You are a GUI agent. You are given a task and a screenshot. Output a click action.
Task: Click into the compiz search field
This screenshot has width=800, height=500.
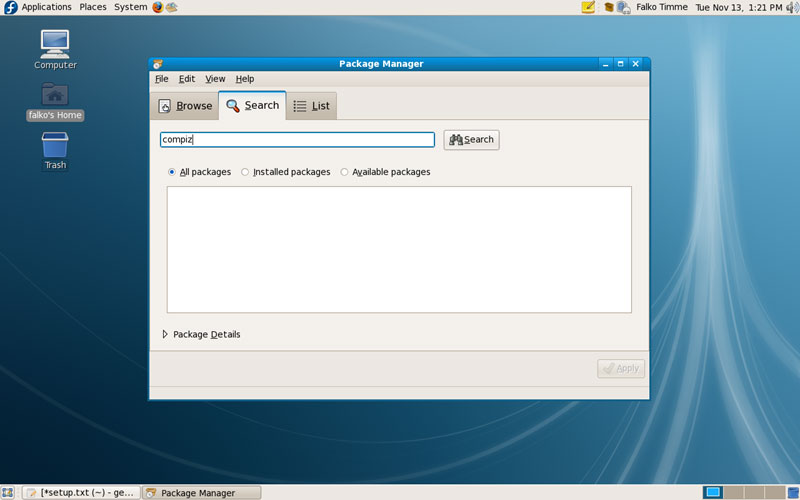pyautogui.click(x=297, y=140)
